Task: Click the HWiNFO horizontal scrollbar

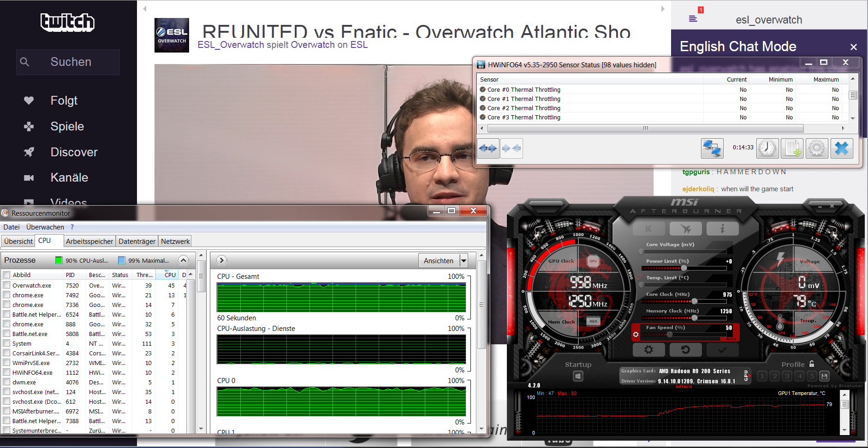Action: point(646,128)
